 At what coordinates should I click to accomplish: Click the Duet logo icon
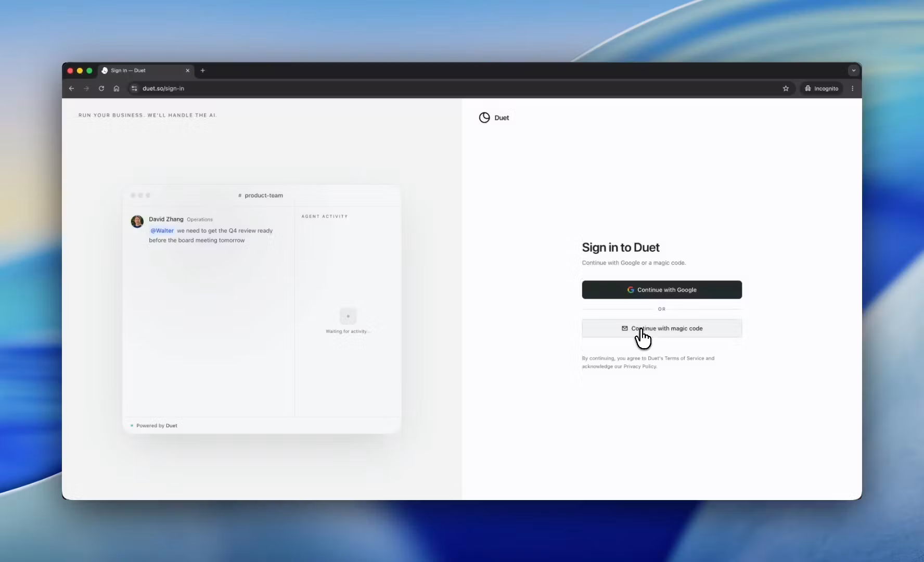484,118
